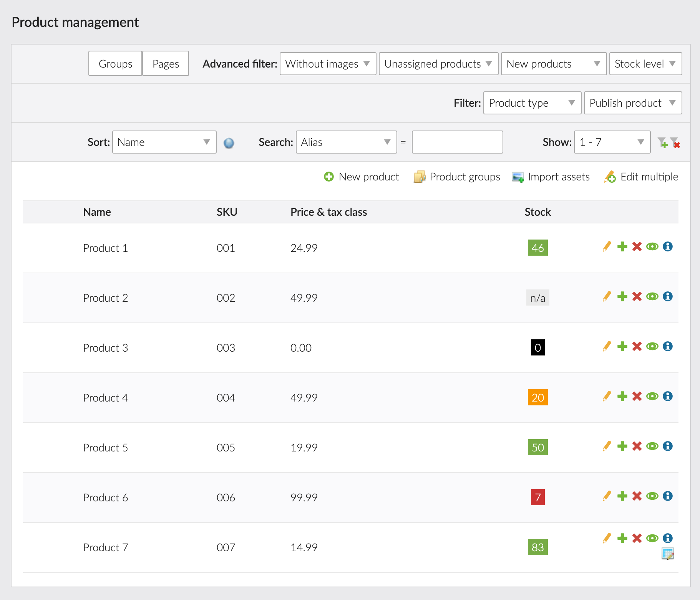The width and height of the screenshot is (700, 600).
Task: Open the blue info icon for Product 4
Action: pos(668,396)
